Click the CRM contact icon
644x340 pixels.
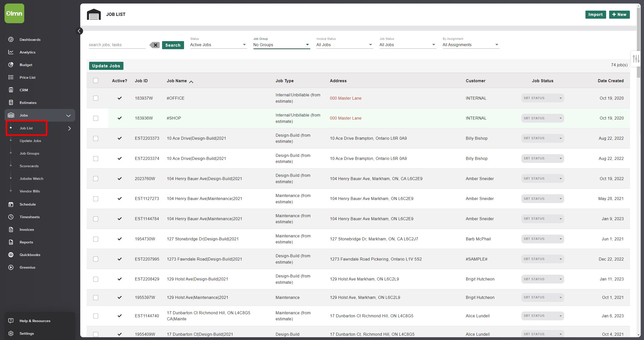(11, 90)
